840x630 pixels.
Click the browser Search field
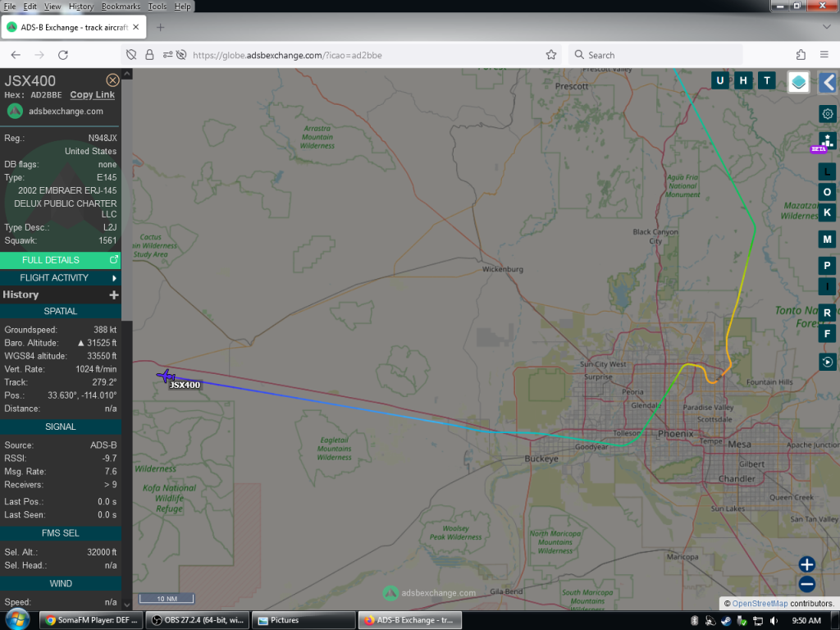coord(655,55)
